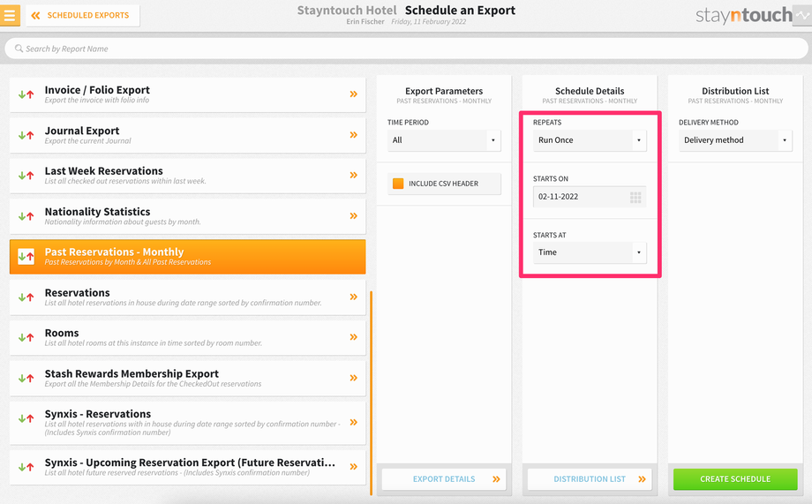Open Synxis - Upcoming Reservation Export chevron
The width and height of the screenshot is (812, 504).
click(354, 467)
